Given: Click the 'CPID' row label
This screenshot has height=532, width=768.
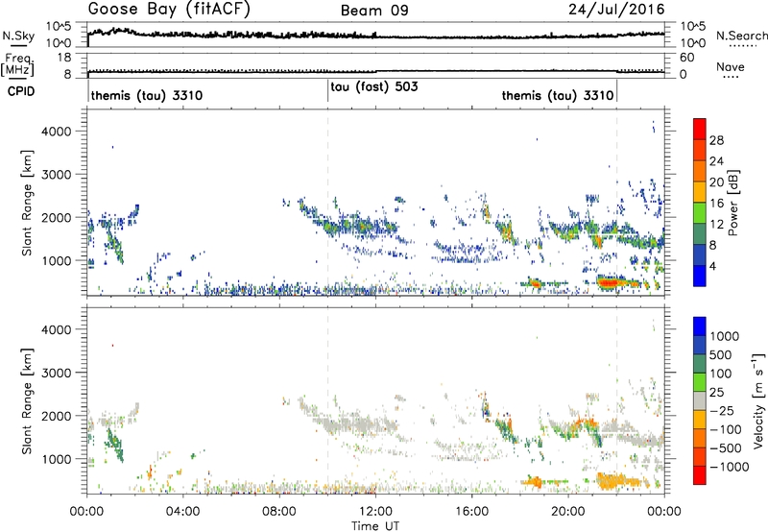Looking at the screenshot, I should click(21, 91).
